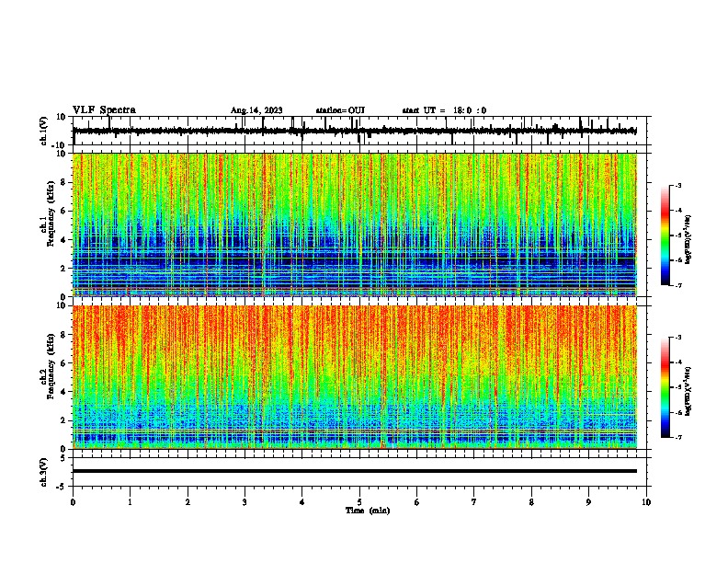This screenshot has height=563, width=728.
Task: Click the ch.1 color bar log(PSD) unit label
Action: click(688, 239)
